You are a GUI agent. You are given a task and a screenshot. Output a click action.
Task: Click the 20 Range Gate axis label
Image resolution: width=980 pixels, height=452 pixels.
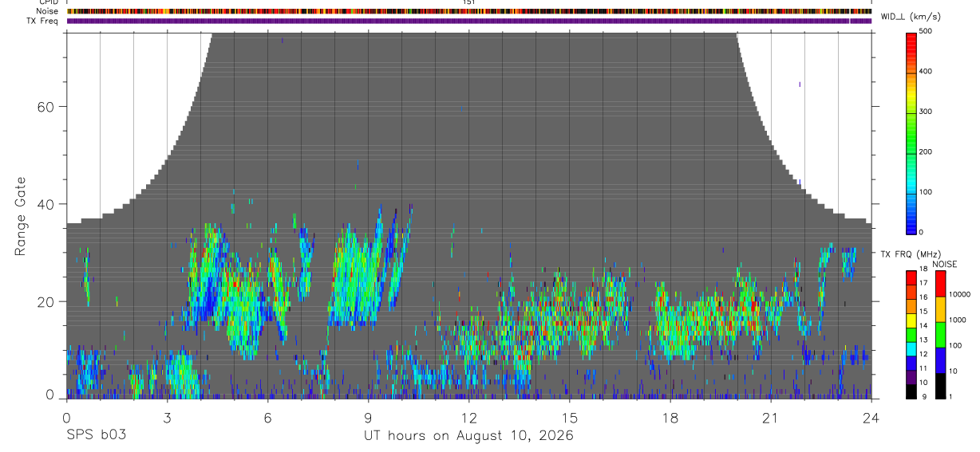click(47, 301)
